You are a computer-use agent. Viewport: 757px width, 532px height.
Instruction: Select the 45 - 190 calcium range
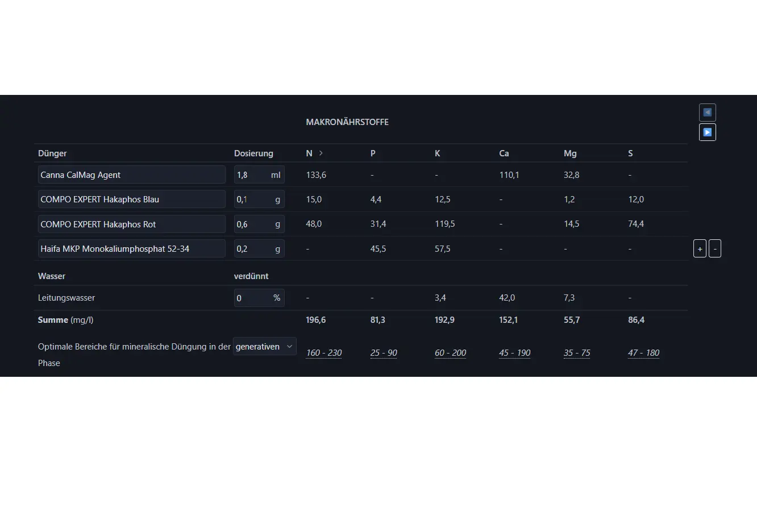tap(514, 353)
